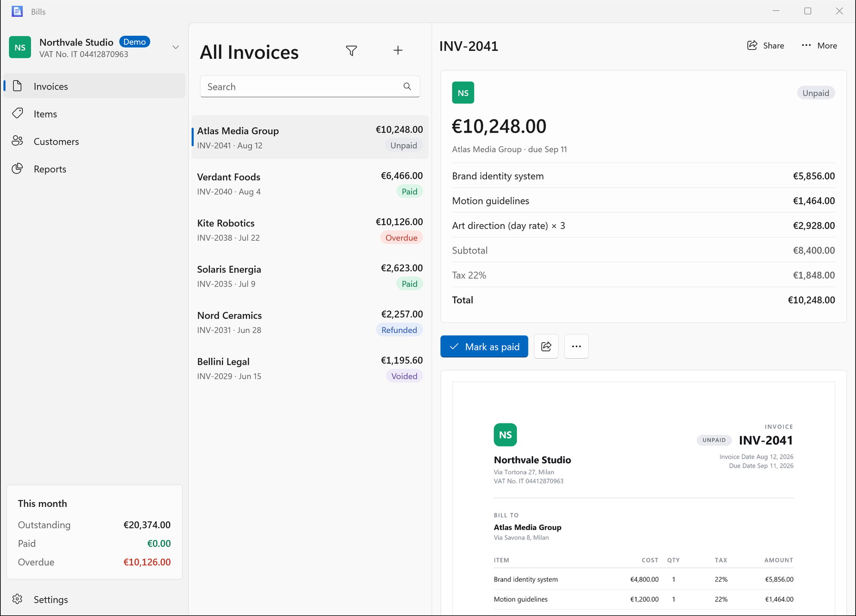Click the Tax 22% row label

[x=469, y=275]
